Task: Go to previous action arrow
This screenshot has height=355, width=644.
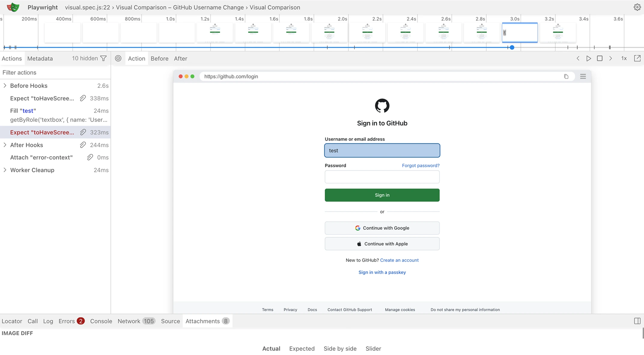Action: point(578,58)
